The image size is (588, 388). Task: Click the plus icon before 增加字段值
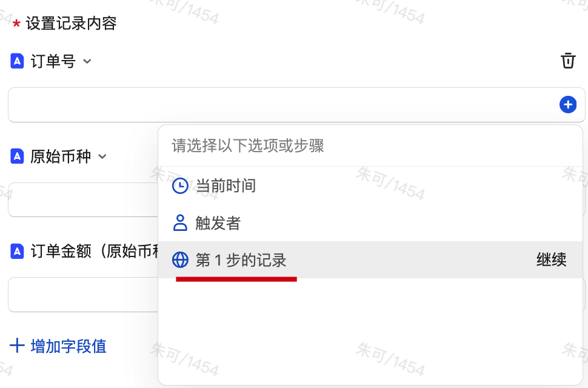tap(17, 346)
